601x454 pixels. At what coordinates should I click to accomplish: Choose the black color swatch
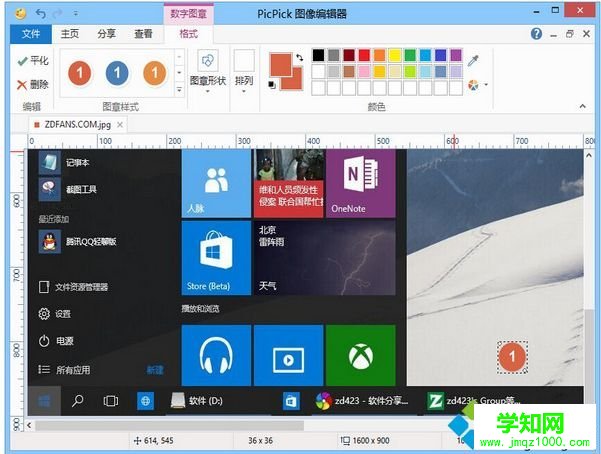coord(318,55)
